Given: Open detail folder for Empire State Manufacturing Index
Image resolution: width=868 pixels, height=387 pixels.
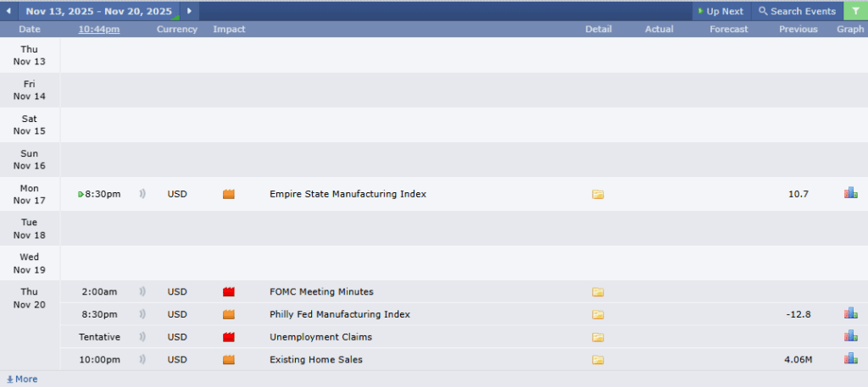Looking at the screenshot, I should (x=598, y=194).
